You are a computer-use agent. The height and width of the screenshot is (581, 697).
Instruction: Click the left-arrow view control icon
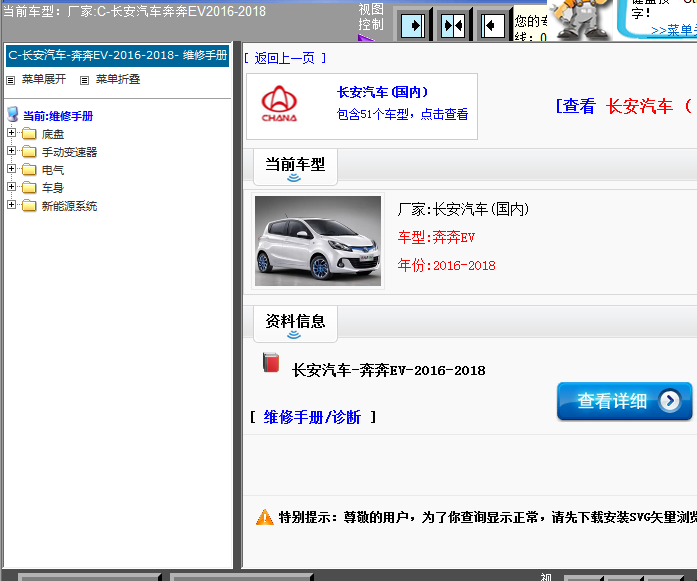click(x=493, y=26)
